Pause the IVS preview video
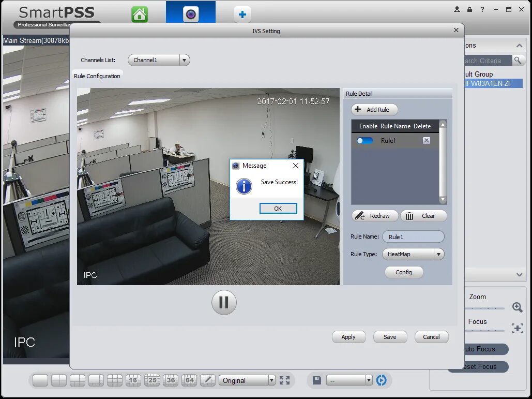The width and height of the screenshot is (532, 399). click(x=224, y=302)
